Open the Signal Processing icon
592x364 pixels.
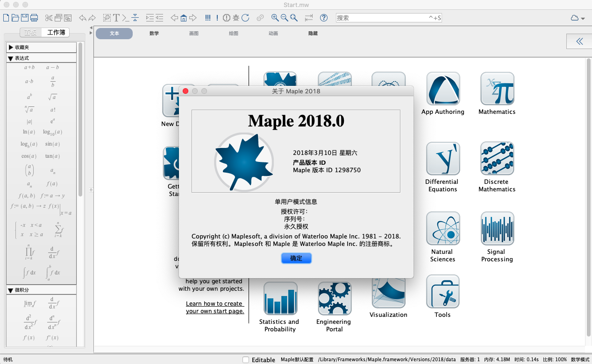[x=497, y=229]
